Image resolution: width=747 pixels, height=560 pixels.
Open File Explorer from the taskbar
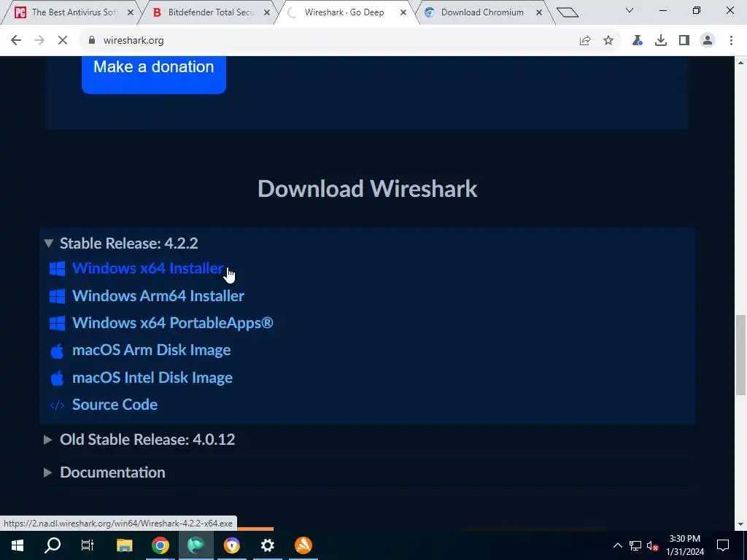[x=124, y=545]
